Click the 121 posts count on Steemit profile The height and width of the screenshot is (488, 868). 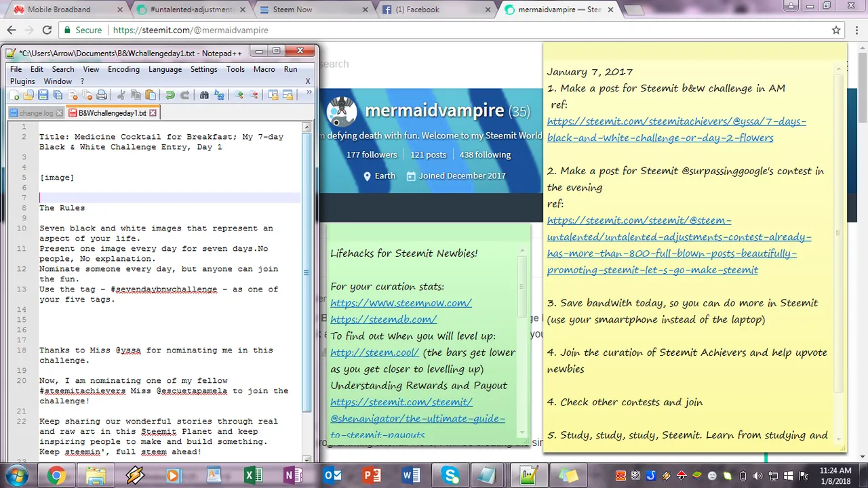tap(428, 155)
